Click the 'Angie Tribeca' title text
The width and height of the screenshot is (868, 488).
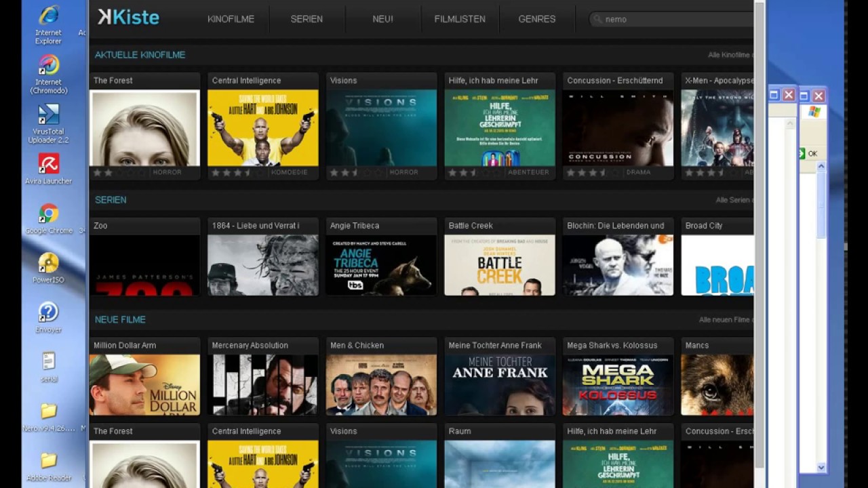(355, 226)
